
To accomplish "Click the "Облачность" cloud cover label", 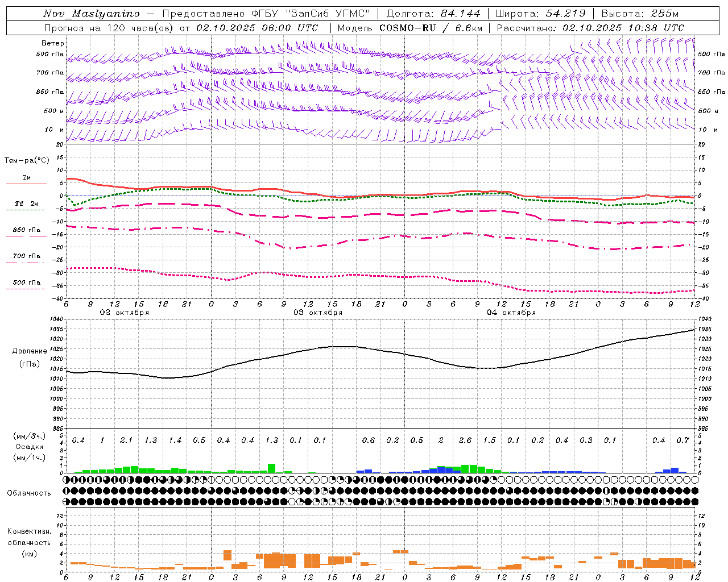I will coord(29,493).
